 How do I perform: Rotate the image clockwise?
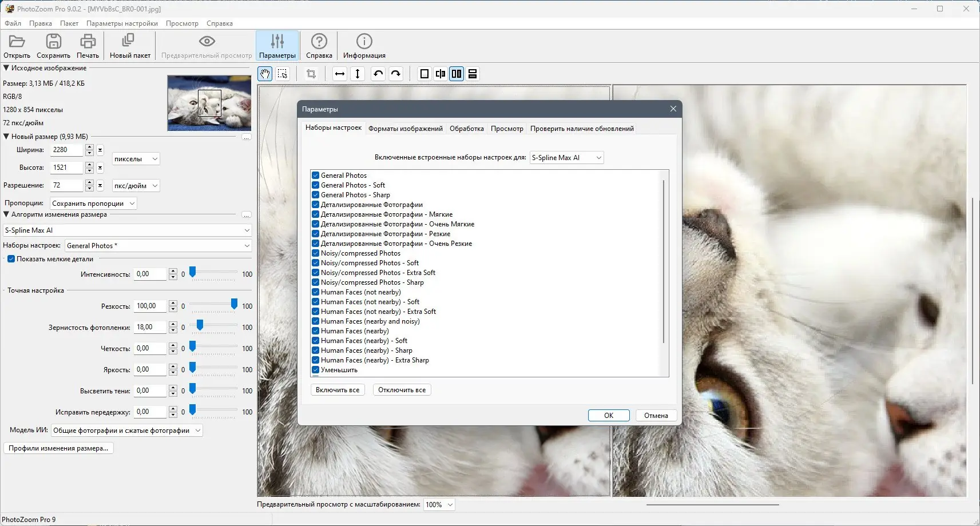(x=396, y=74)
